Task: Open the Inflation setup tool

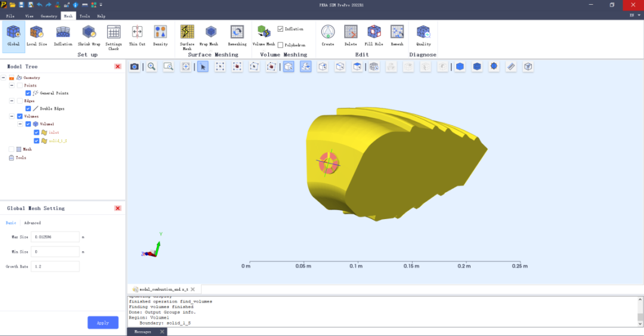Action: 63,36
